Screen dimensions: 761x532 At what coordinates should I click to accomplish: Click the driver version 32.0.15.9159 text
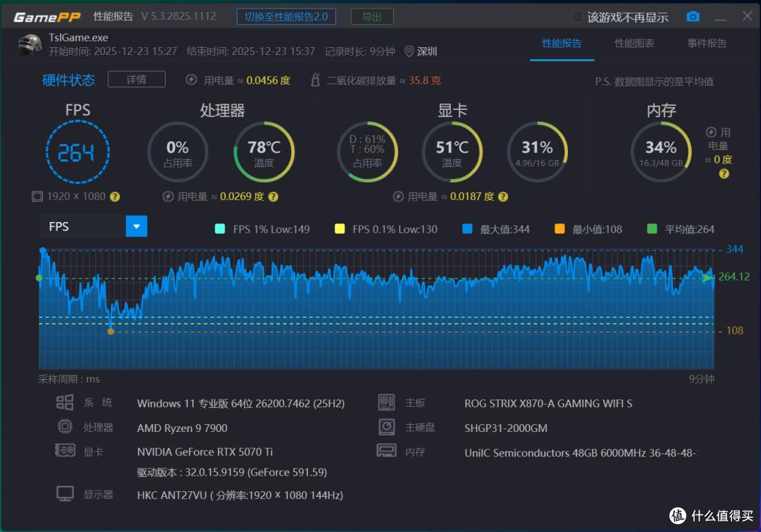coord(232,472)
